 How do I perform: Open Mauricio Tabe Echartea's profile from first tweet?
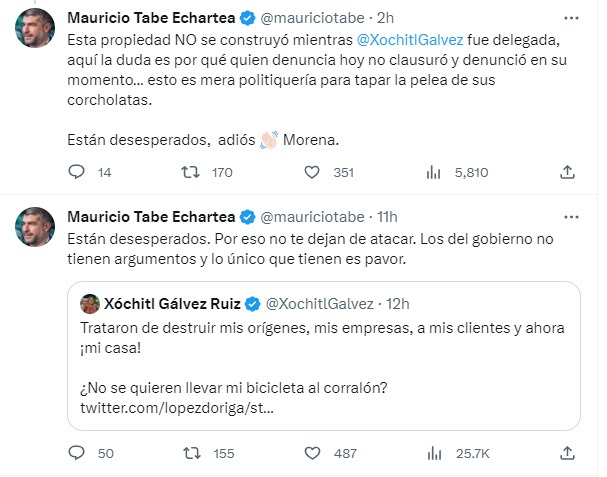click(150, 17)
